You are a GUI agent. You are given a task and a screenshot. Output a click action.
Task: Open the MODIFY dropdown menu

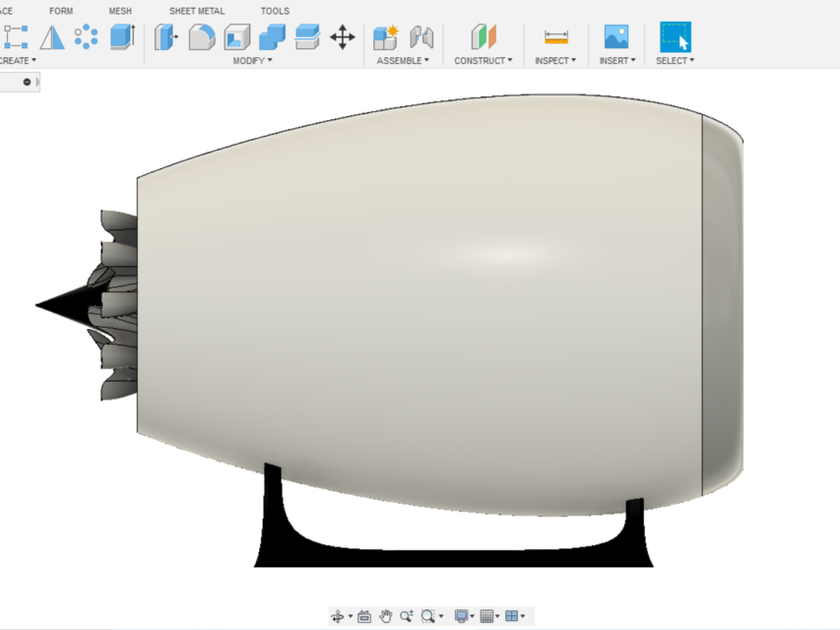pyautogui.click(x=251, y=60)
